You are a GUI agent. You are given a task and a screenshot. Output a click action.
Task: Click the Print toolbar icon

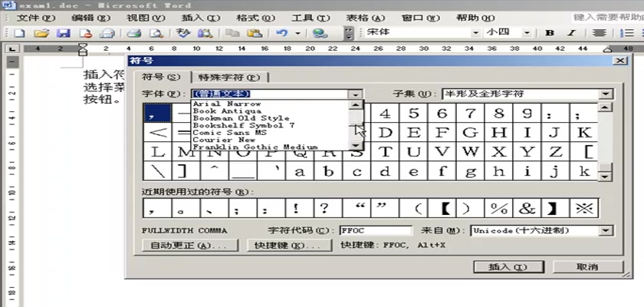[x=134, y=33]
